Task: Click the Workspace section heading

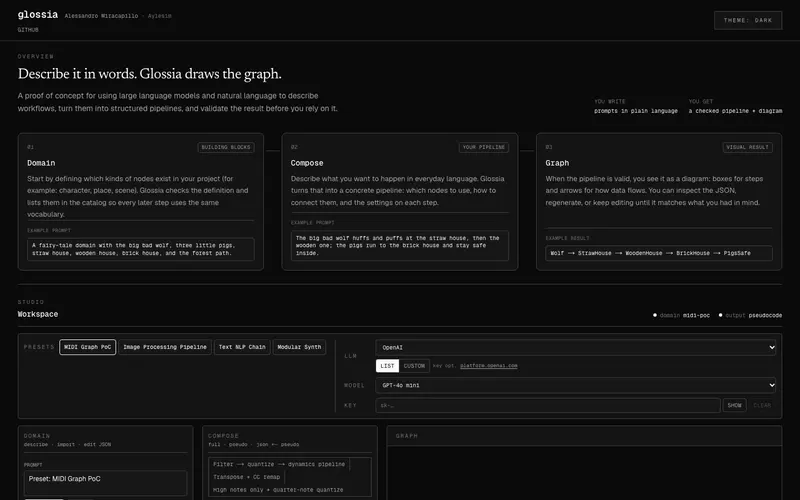Action: pyautogui.click(x=38, y=314)
